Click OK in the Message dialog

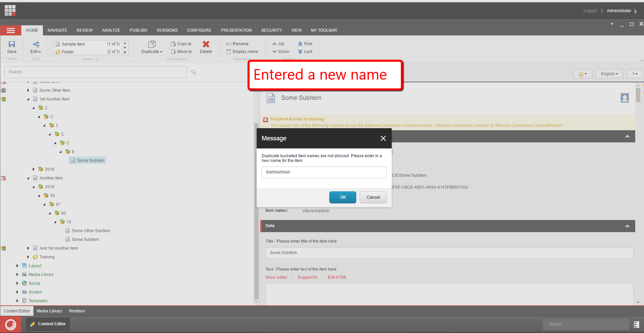[342, 197]
